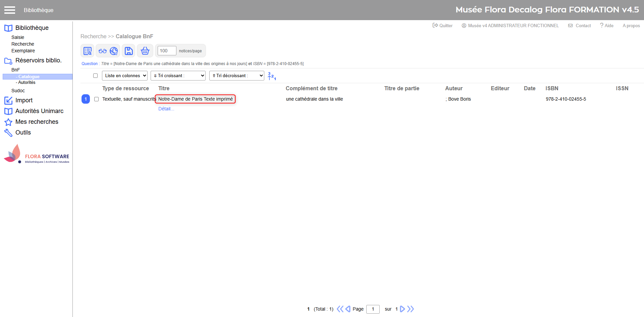Expand the 'Tri croissant' dropdown
Viewport: 644px width, 317px height.
point(178,76)
